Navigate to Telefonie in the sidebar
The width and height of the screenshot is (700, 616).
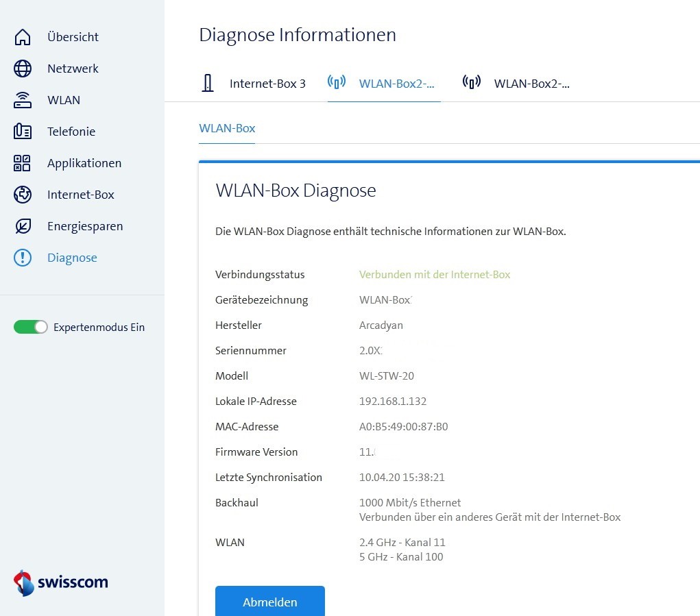(x=72, y=132)
